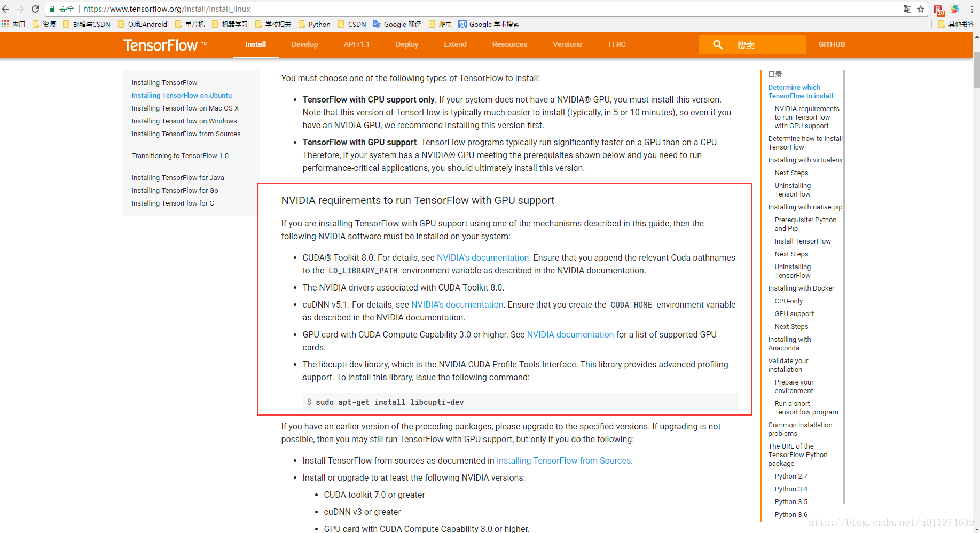Viewport: 980px width, 533px height.
Task: Click NVIDIA documentation link for supported GPU cards
Action: coord(570,334)
